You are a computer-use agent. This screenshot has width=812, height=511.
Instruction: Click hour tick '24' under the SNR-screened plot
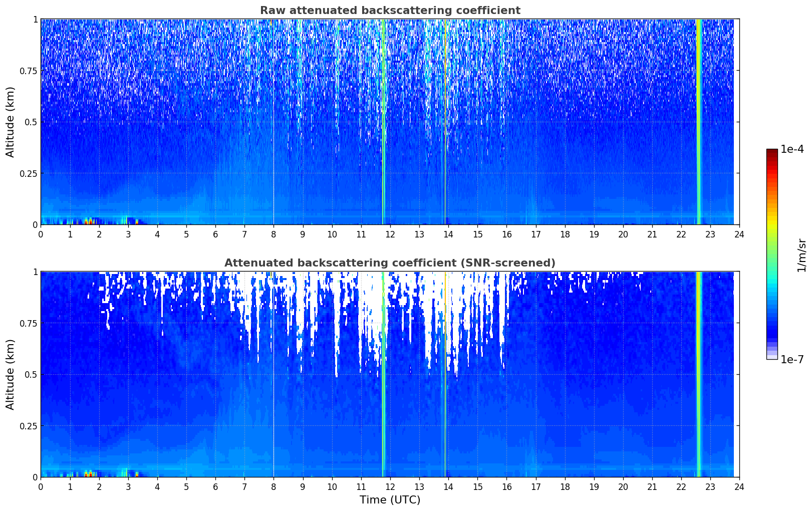point(739,486)
